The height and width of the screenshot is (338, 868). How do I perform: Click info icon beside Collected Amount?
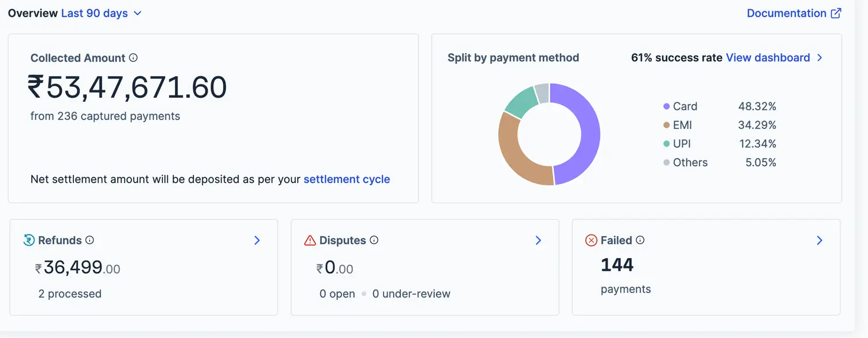(x=133, y=58)
